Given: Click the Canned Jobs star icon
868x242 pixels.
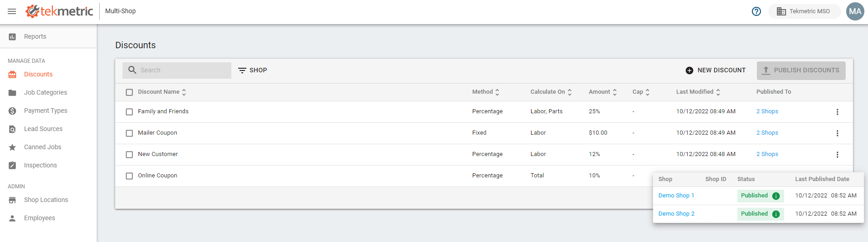Looking at the screenshot, I should tap(12, 147).
